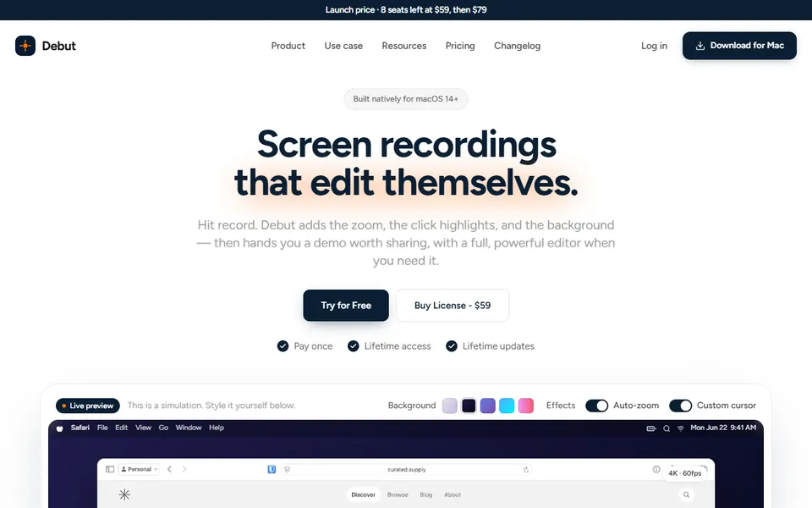Select the purple background swatch
812x508 pixels.
click(x=488, y=406)
